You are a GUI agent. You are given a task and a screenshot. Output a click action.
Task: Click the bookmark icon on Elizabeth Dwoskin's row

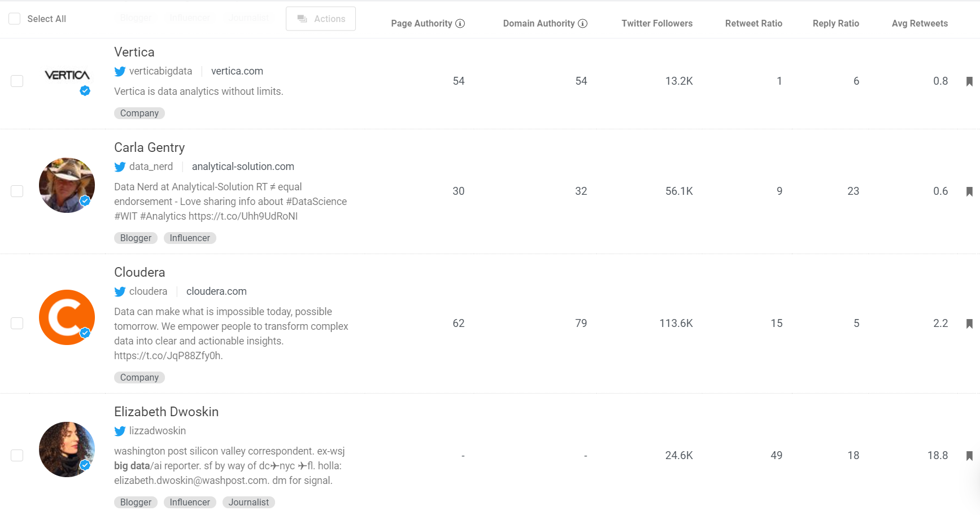970,455
